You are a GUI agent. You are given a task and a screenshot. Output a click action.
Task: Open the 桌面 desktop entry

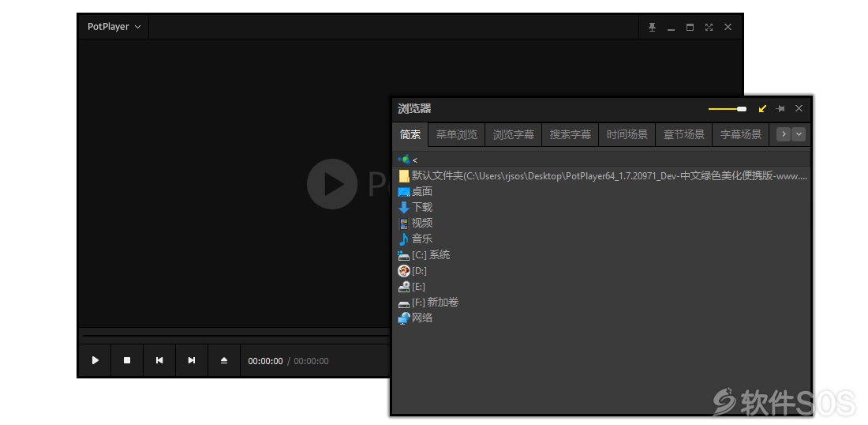[602, 192]
